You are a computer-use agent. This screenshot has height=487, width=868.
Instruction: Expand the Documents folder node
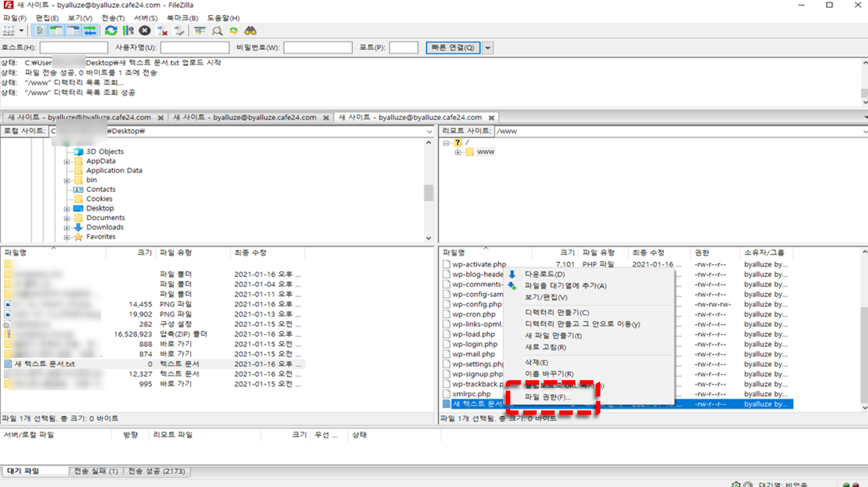(x=67, y=218)
